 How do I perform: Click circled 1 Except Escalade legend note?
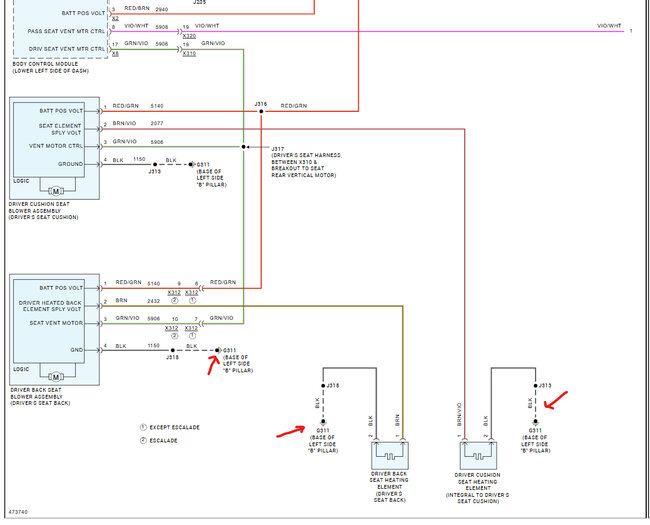(x=170, y=427)
